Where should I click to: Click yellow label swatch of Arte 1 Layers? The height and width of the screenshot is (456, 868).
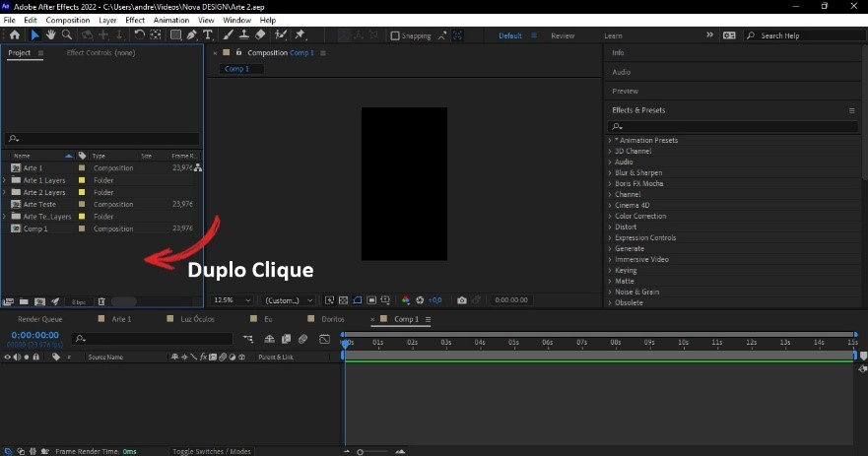82,180
